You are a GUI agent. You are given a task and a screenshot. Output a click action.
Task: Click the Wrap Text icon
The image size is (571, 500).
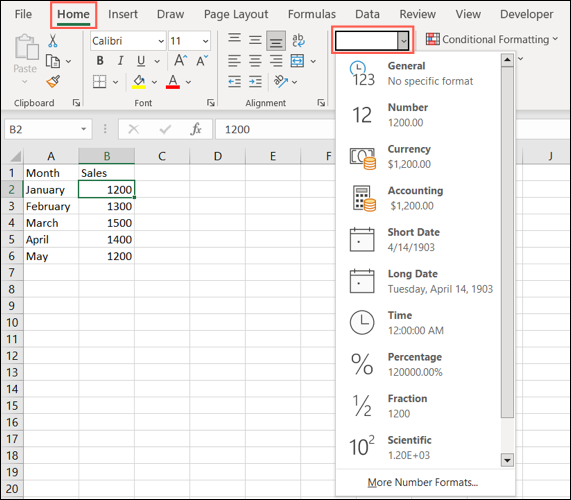298,40
